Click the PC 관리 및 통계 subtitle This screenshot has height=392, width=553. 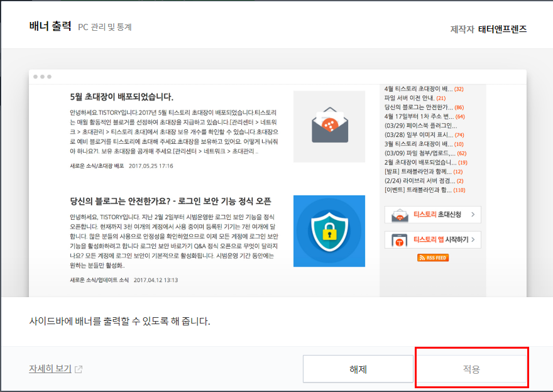coord(105,27)
